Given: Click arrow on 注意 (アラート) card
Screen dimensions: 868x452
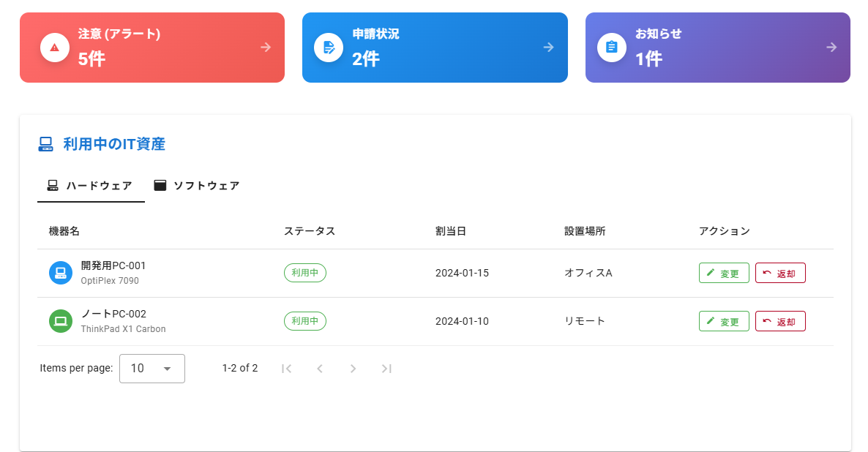Looking at the screenshot, I should tap(266, 48).
